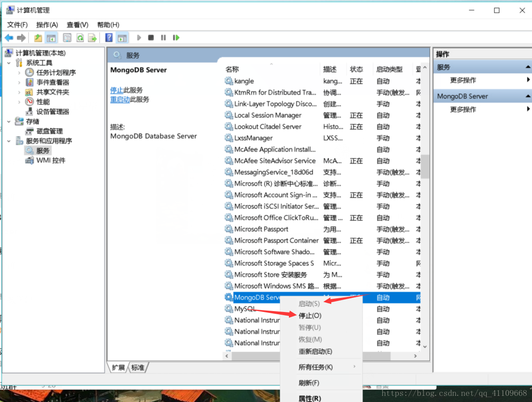Viewport: 532px width, 402px height.
Task: Click the Back arrow toolbar icon
Action: [x=9, y=38]
